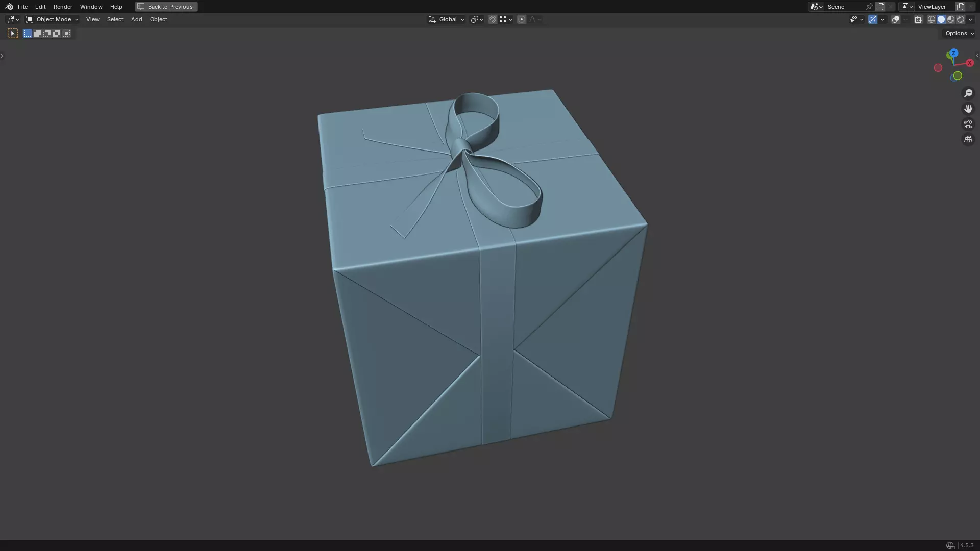Switch to rendered viewport shading
Viewport: 980px width, 551px height.
click(961, 19)
